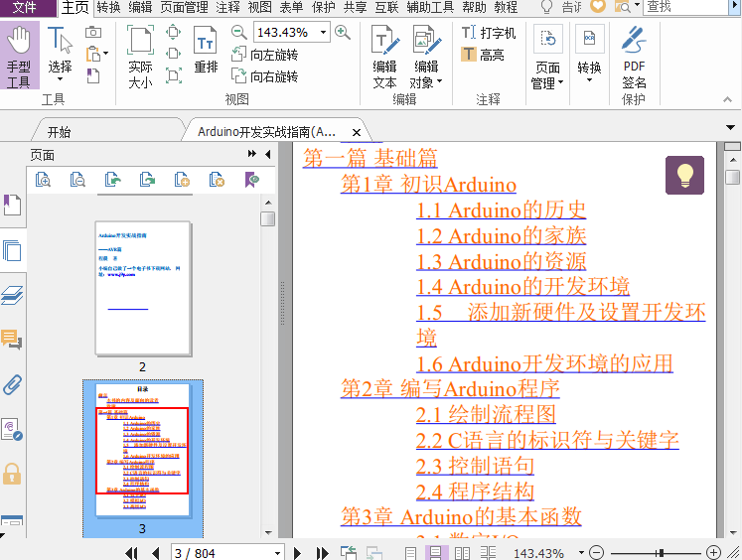This screenshot has width=742, height=560.
Task: Click 向右旋转 rotate right
Action: pyautogui.click(x=264, y=76)
